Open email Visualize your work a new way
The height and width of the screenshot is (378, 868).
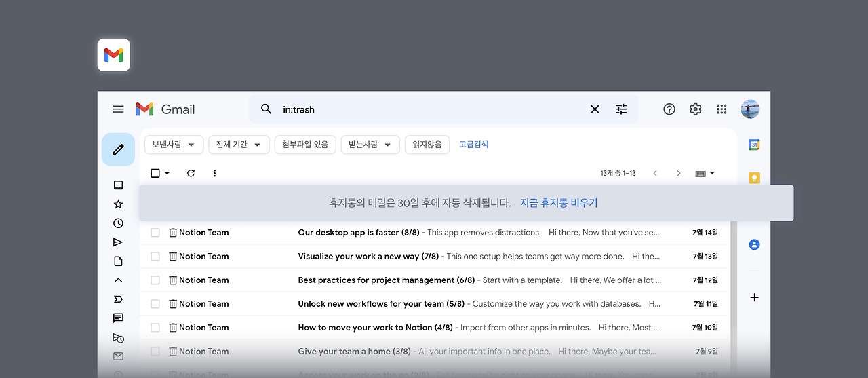pos(433,257)
